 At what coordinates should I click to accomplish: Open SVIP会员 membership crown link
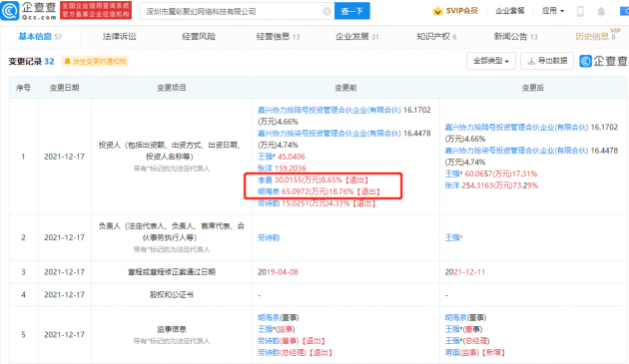455,11
